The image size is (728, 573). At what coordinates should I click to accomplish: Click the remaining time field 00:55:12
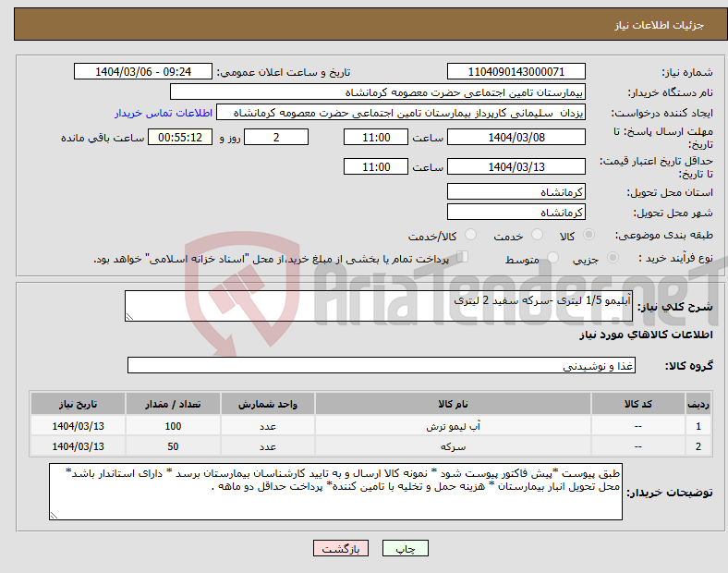point(180,138)
